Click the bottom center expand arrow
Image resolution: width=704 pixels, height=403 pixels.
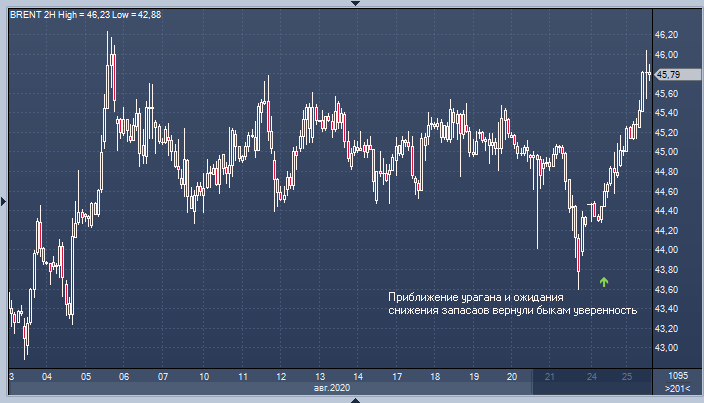[x=352, y=399]
